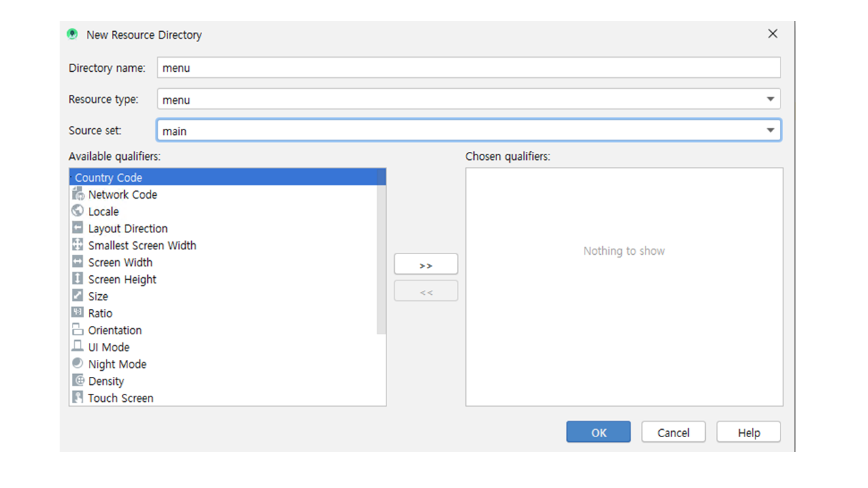The height and width of the screenshot is (488, 868).
Task: Click the Screen Height icon
Action: click(x=77, y=279)
